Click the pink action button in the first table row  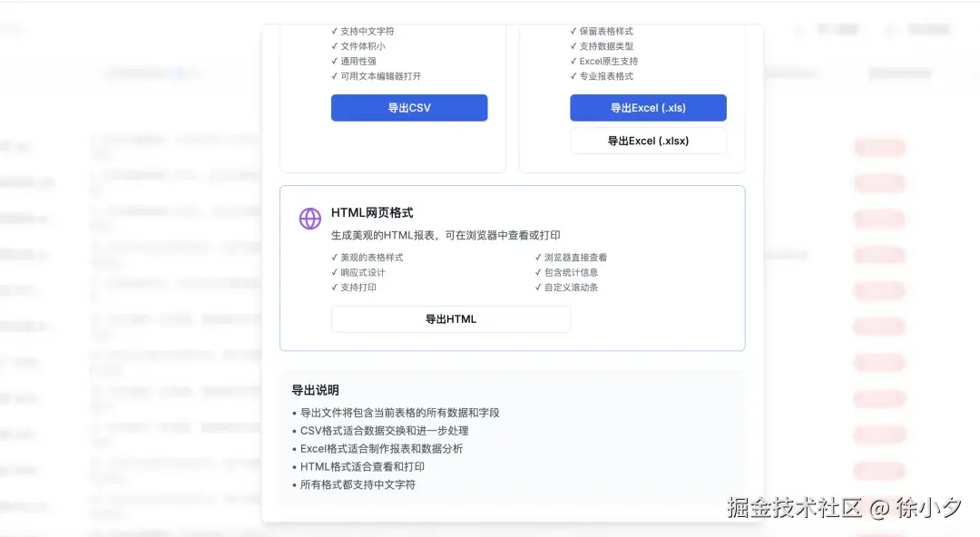(878, 147)
